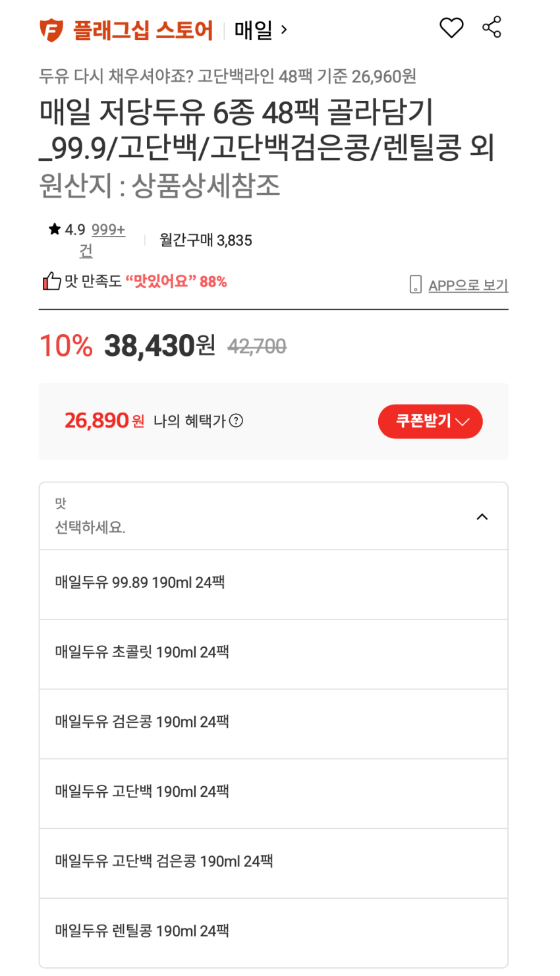
Task: Click the 플래그십 스토어 title text
Action: pos(143,30)
